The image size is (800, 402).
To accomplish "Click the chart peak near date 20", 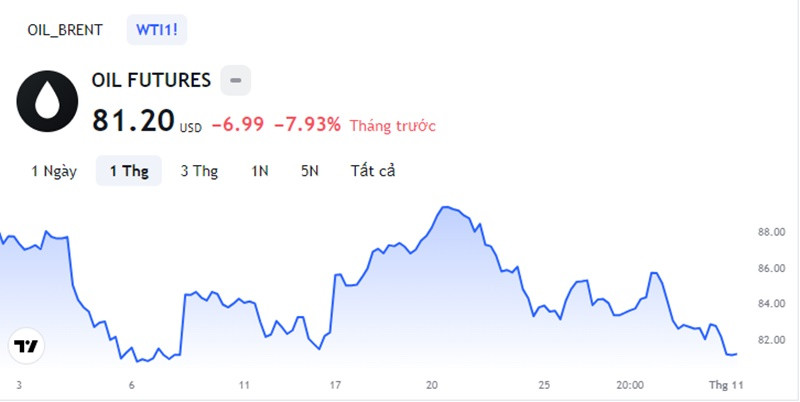I will (x=445, y=207).
